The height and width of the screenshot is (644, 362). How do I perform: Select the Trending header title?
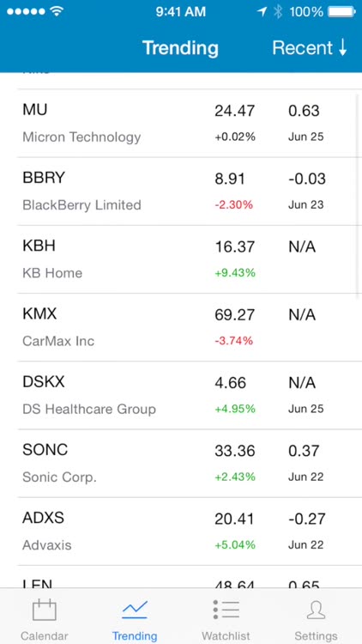(x=180, y=47)
